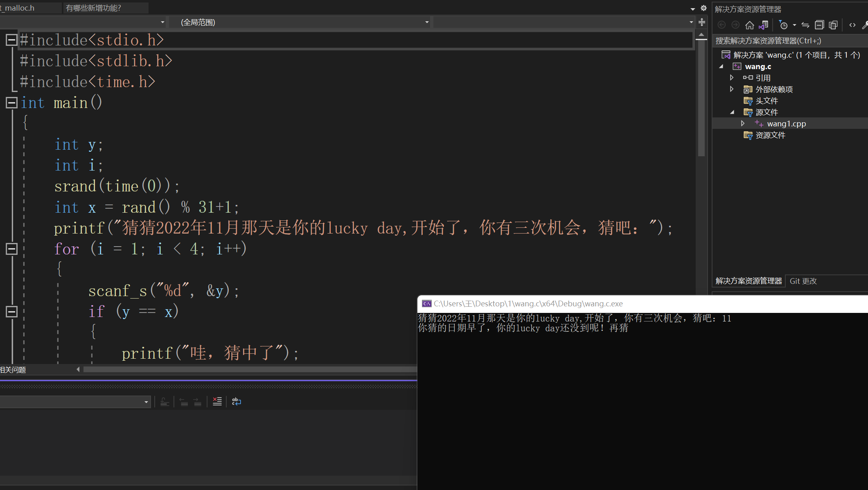The image size is (868, 490).
Task: Clear all output with red X icon
Action: coord(217,402)
